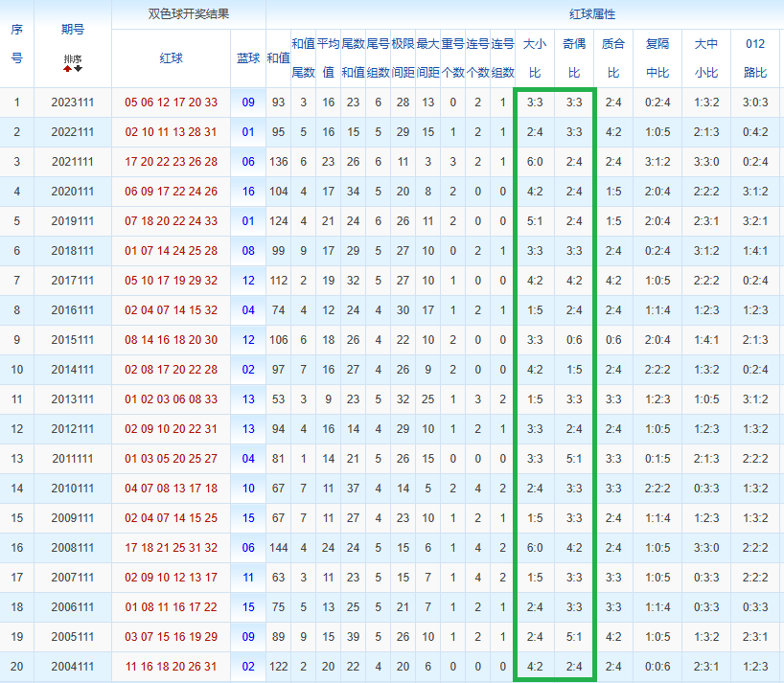Click the 大小比 column header

[x=535, y=58]
